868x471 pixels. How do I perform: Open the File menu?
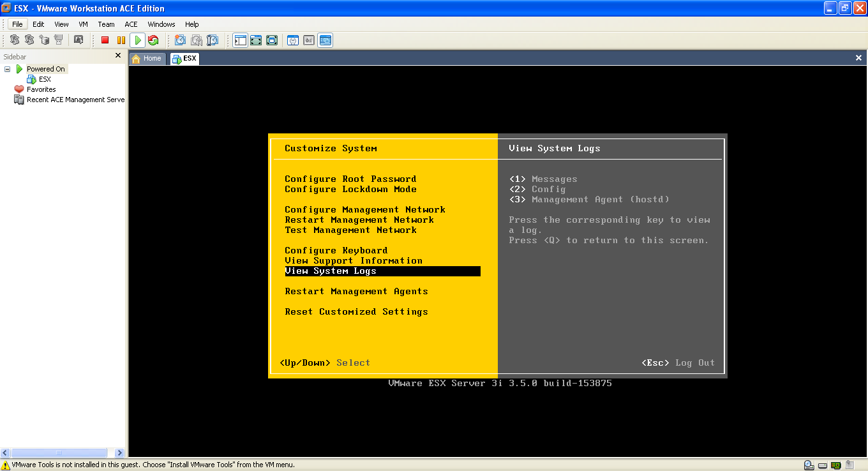pos(17,24)
